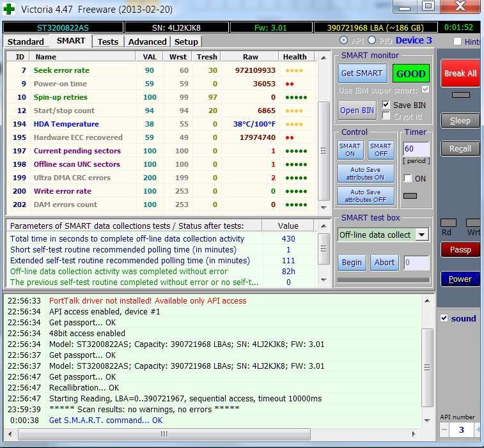Go to the Setup tab
484x448 pixels.
[186, 42]
